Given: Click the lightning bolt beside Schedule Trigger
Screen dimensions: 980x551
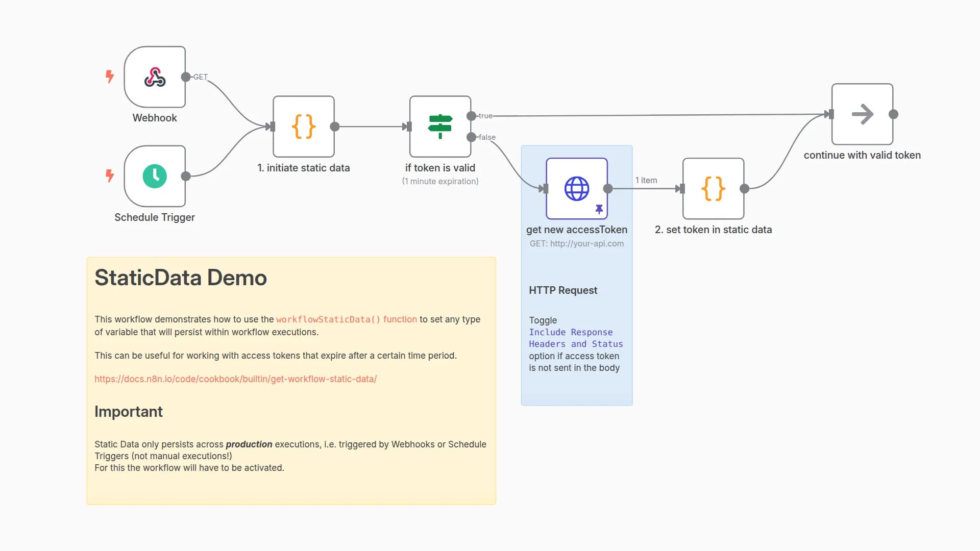Looking at the screenshot, I should 109,176.
